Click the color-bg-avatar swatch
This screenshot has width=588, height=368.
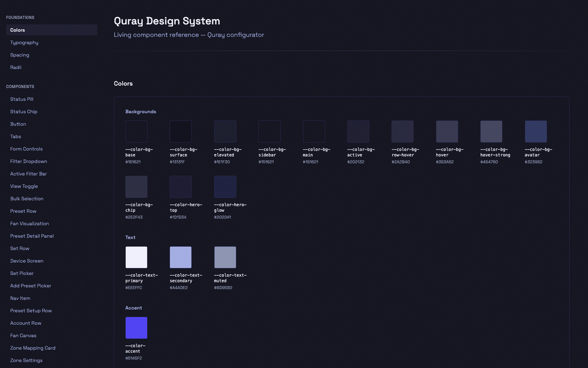point(536,132)
